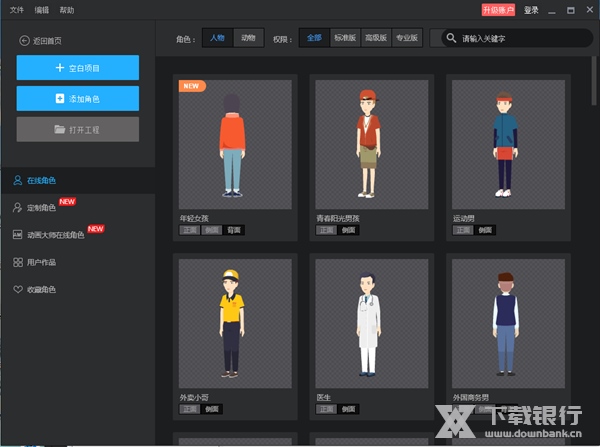Click the 添加角色 button

pos(78,98)
